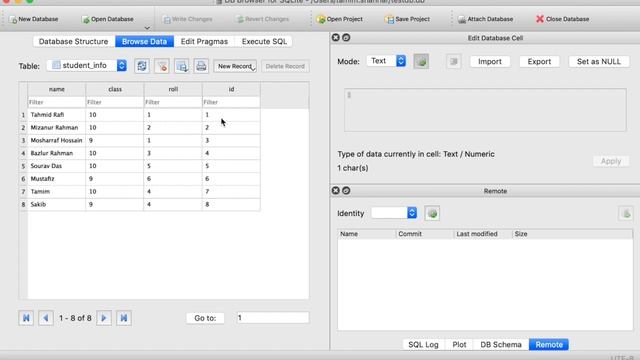The width and height of the screenshot is (640, 360).
Task: Select the cell 'Tamim'
Action: pyautogui.click(x=57, y=191)
